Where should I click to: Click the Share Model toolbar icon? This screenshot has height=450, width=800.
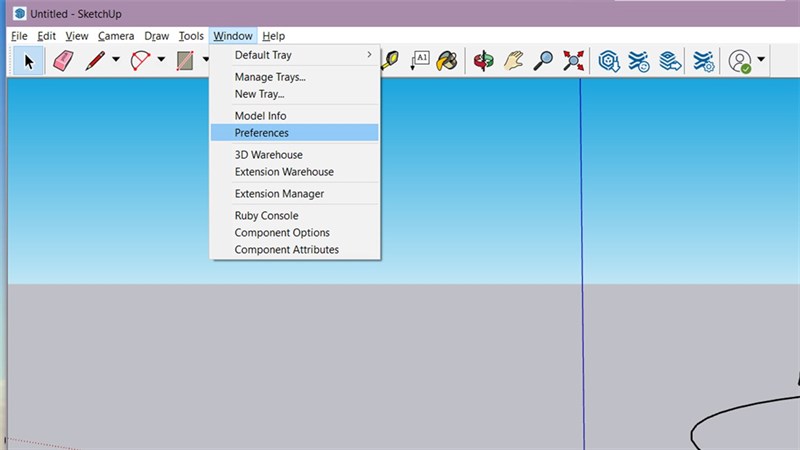pos(639,61)
